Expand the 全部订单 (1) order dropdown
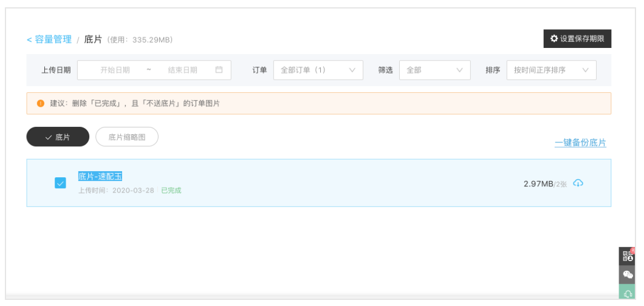The image size is (644, 306). pyautogui.click(x=318, y=70)
